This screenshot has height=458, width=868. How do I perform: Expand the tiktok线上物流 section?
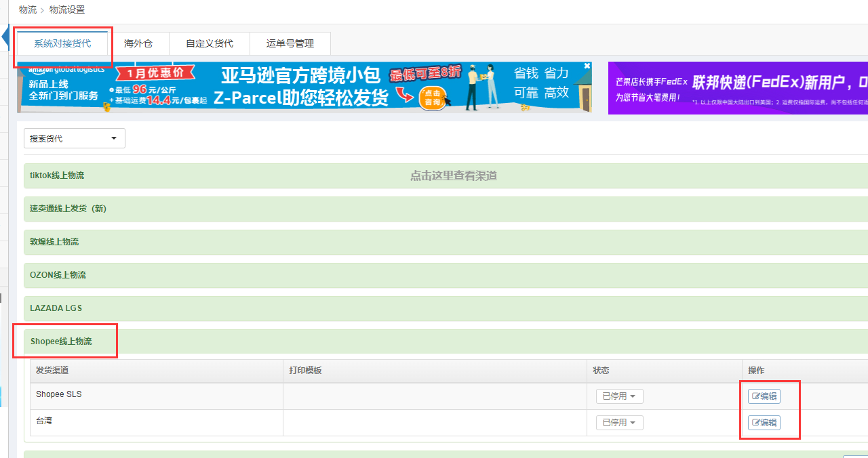tap(446, 175)
